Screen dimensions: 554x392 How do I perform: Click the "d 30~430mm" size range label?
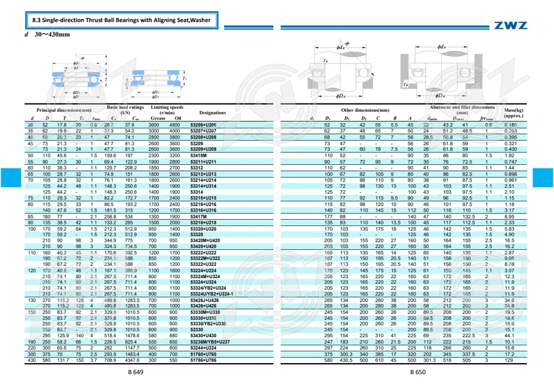click(47, 34)
